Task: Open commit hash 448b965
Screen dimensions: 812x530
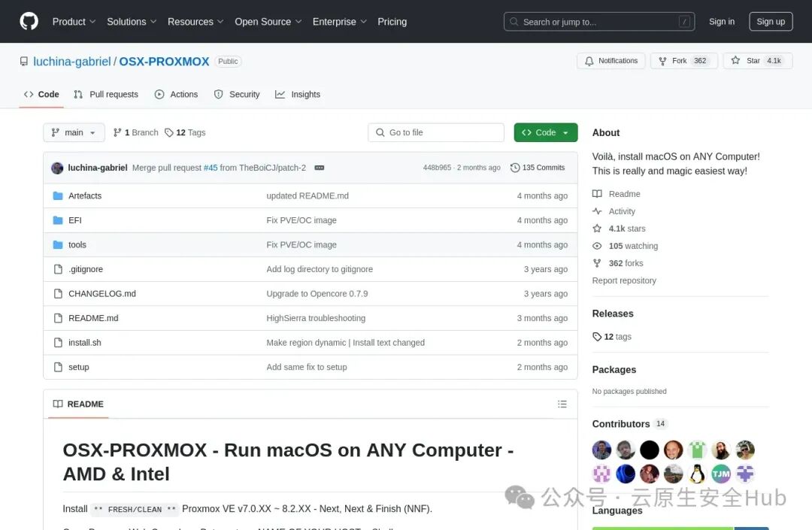Action: click(437, 168)
